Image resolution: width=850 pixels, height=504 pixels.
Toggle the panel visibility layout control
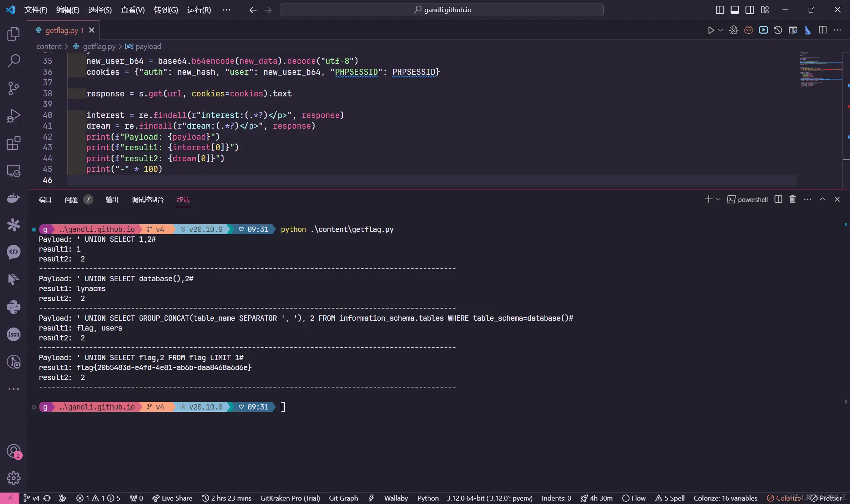pos(735,9)
